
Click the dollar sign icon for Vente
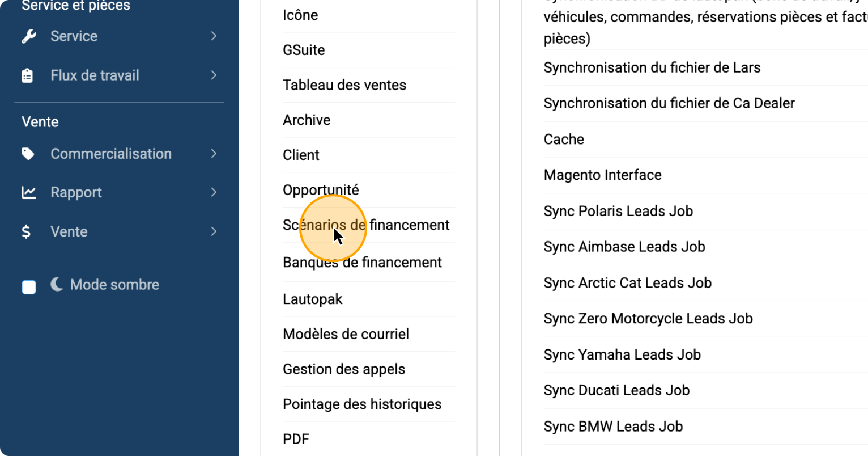[x=26, y=231]
